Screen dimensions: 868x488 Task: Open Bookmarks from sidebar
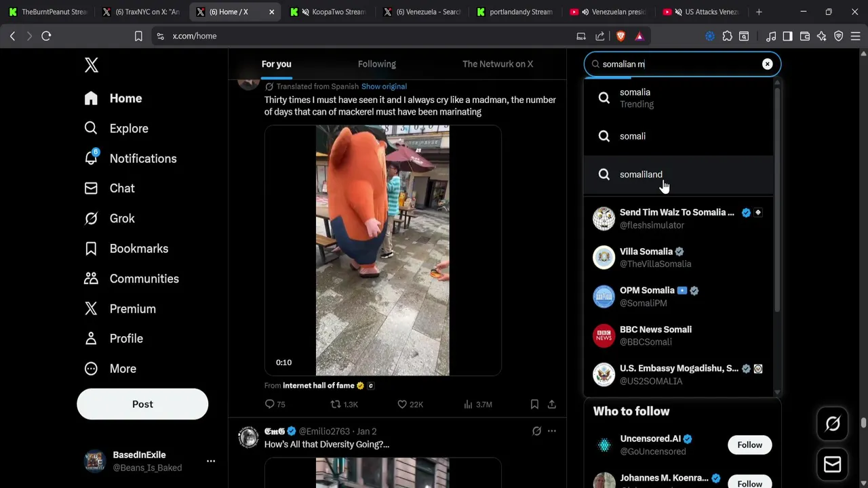click(126, 249)
